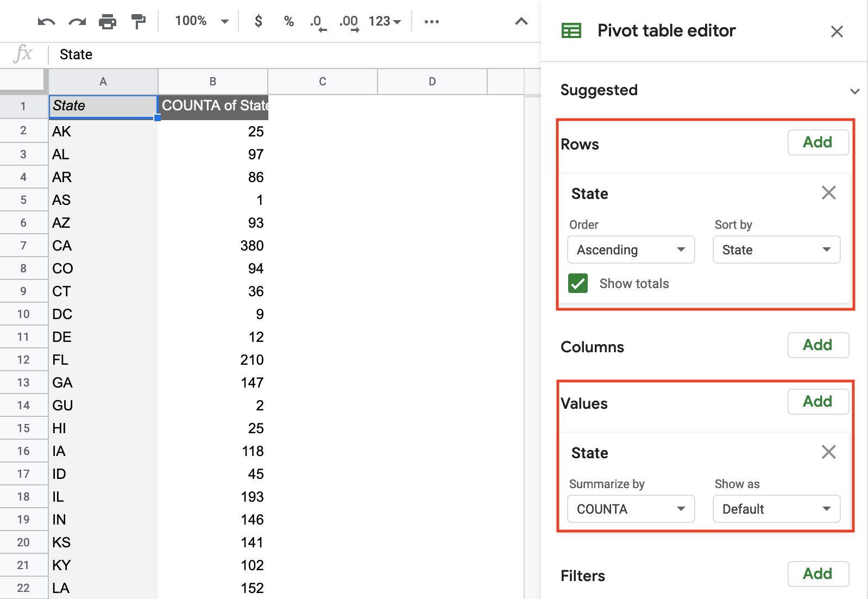
Task: Select column A header
Action: pyautogui.click(x=103, y=82)
